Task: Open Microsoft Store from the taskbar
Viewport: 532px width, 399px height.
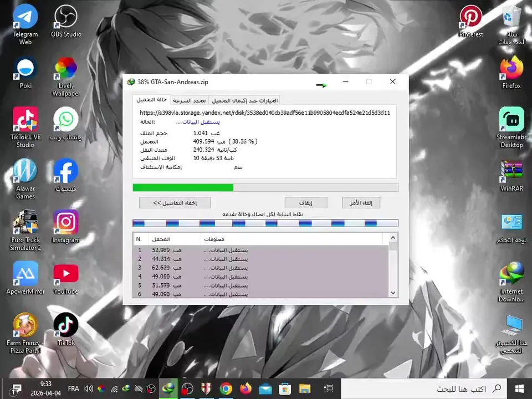Action: [285, 388]
